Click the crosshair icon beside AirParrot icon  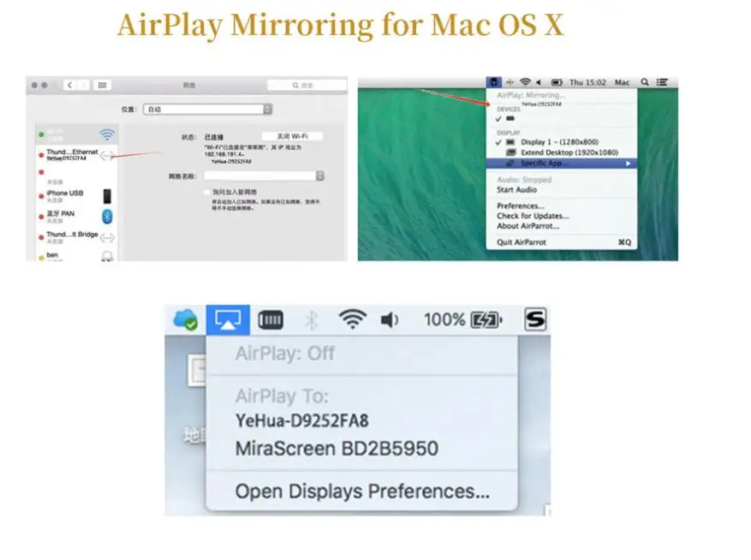click(510, 82)
